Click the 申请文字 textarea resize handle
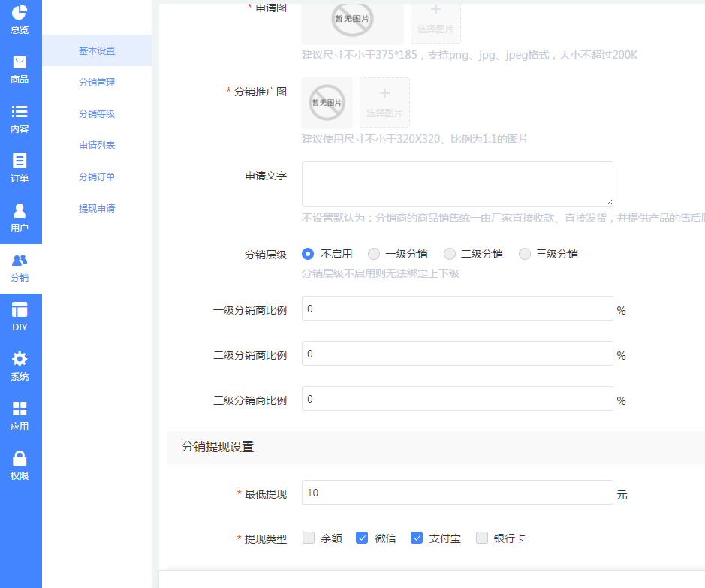Screen dimensions: 705x588 [609, 202]
